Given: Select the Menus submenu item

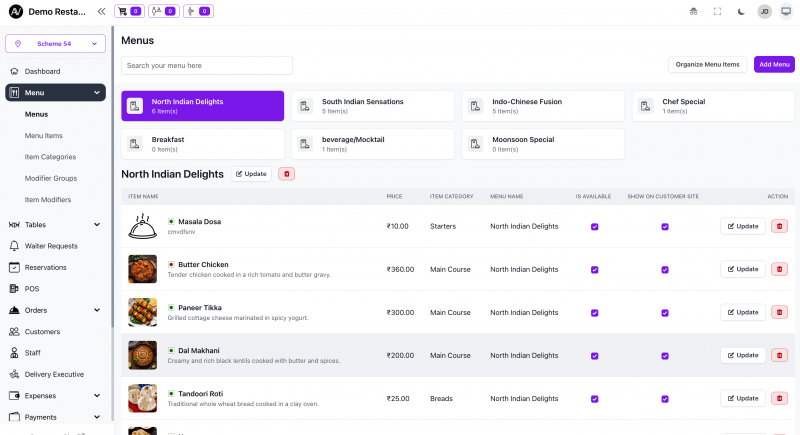Looking at the screenshot, I should (x=36, y=114).
